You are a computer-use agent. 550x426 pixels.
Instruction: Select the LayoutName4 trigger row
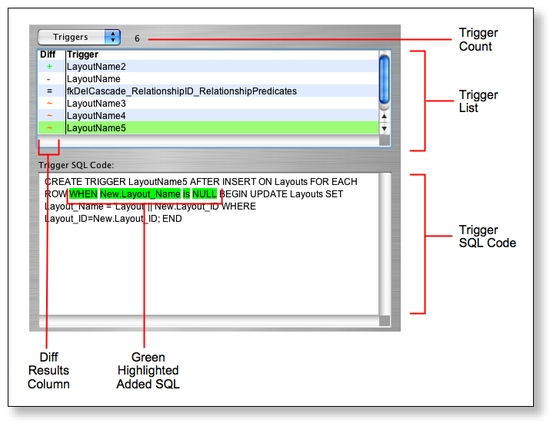(208, 115)
